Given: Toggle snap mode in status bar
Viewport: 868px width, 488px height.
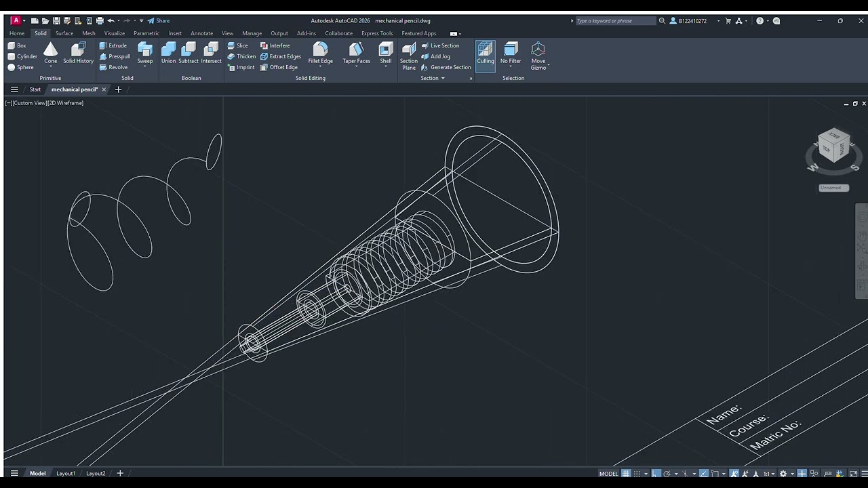Looking at the screenshot, I should (637, 474).
